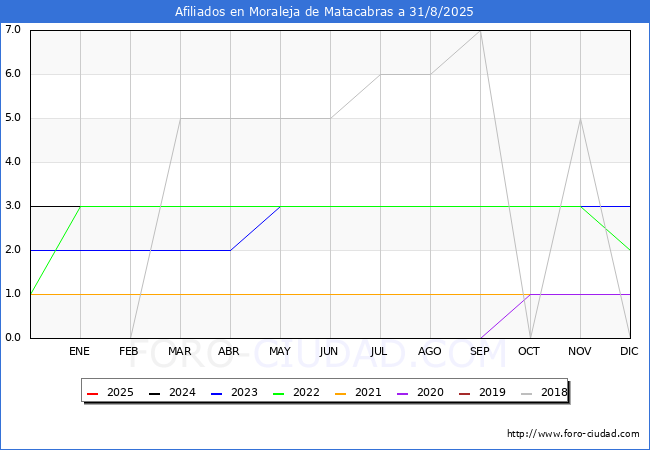The width and height of the screenshot is (650, 450).
Task: Click the NOV month axis label
Action: (580, 351)
